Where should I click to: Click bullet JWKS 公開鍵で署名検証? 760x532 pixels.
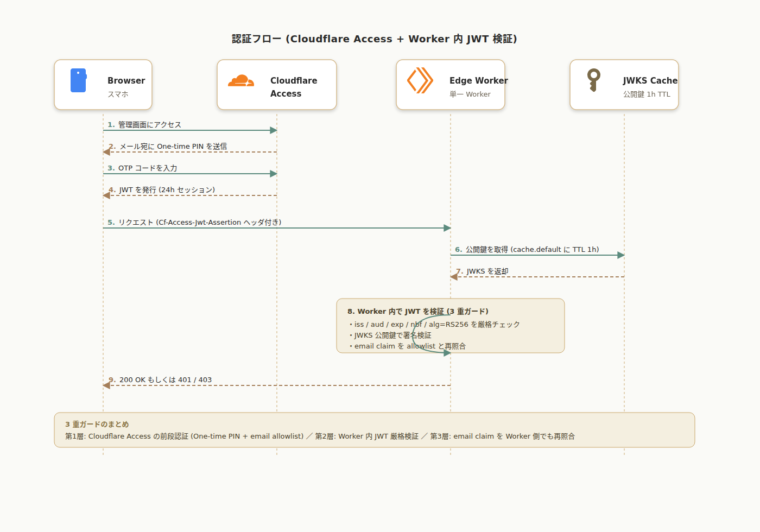coord(390,335)
